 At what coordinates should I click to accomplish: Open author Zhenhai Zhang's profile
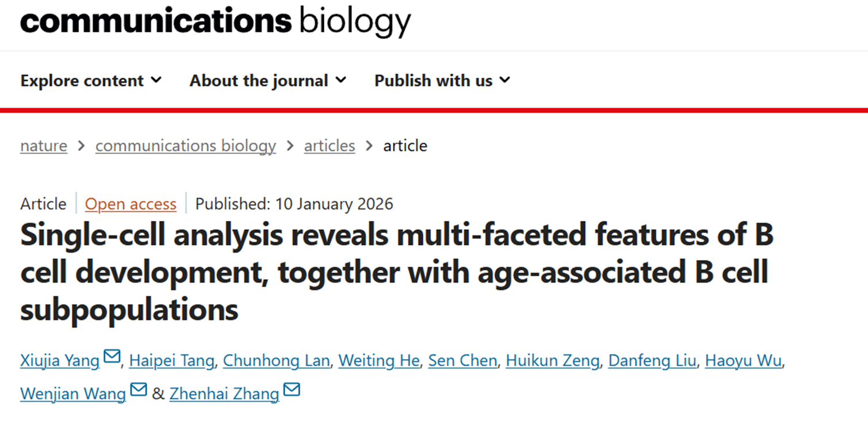click(224, 394)
